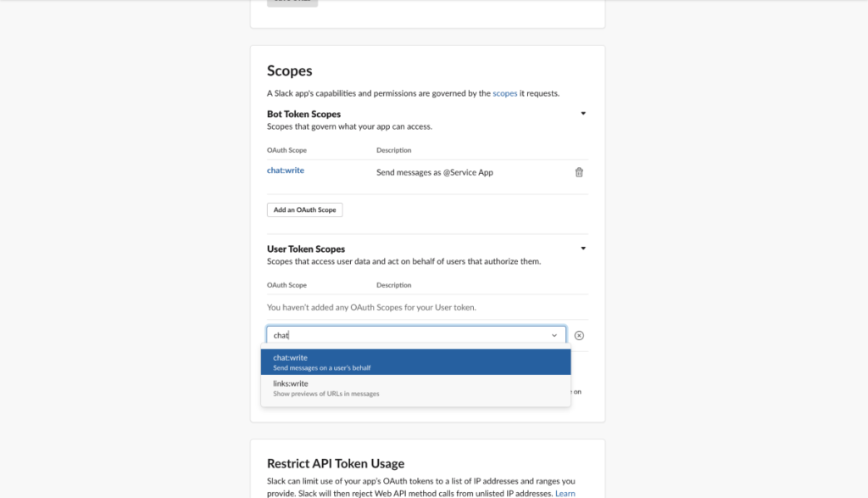Click OAuth Scope column header in bot table

(x=287, y=150)
